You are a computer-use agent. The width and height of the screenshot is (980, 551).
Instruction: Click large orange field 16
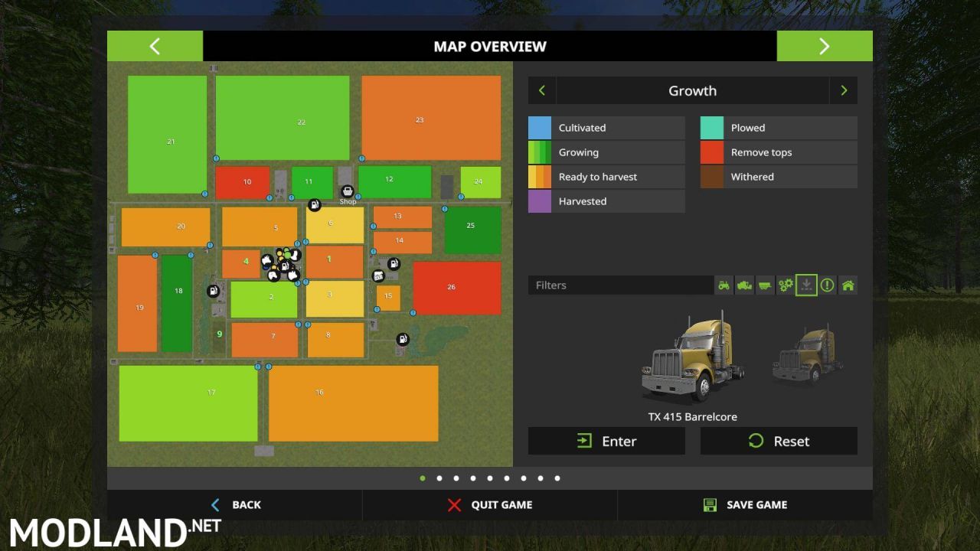point(354,403)
